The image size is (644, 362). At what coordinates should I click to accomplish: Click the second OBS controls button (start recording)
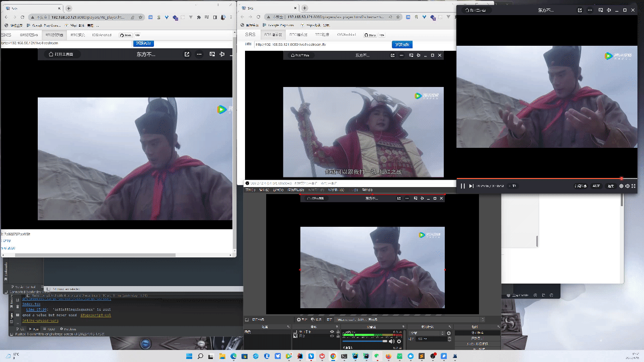(x=477, y=338)
